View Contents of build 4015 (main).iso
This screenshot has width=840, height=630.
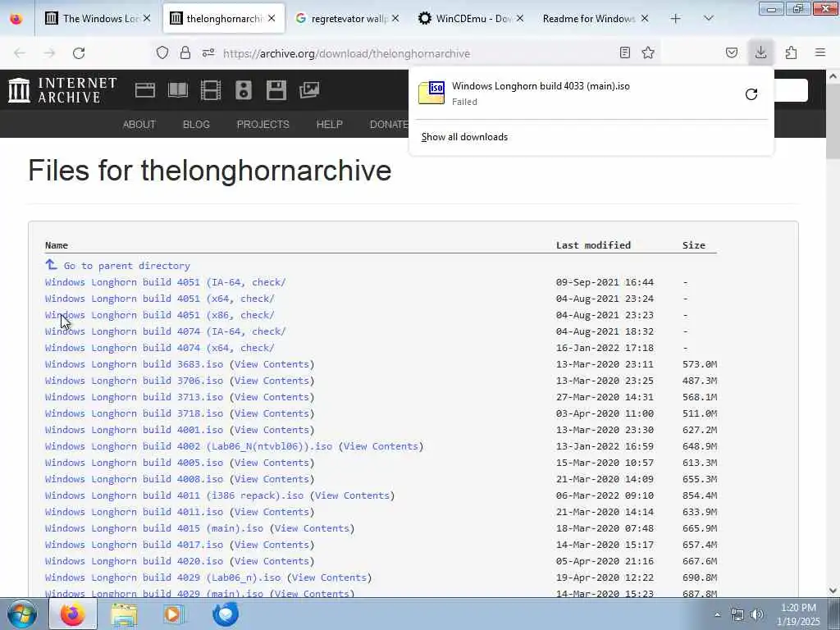[x=312, y=528]
